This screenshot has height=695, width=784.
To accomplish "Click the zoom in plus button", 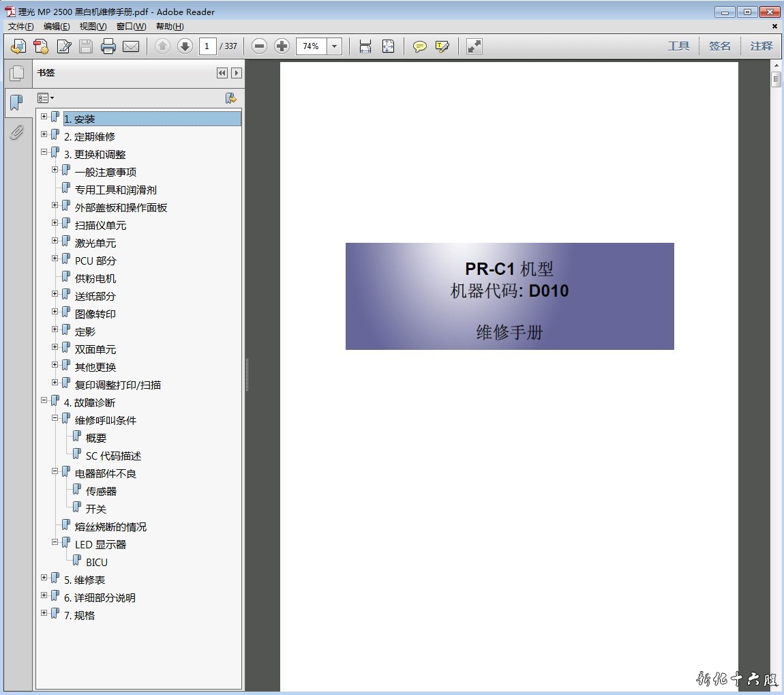I will [282, 46].
